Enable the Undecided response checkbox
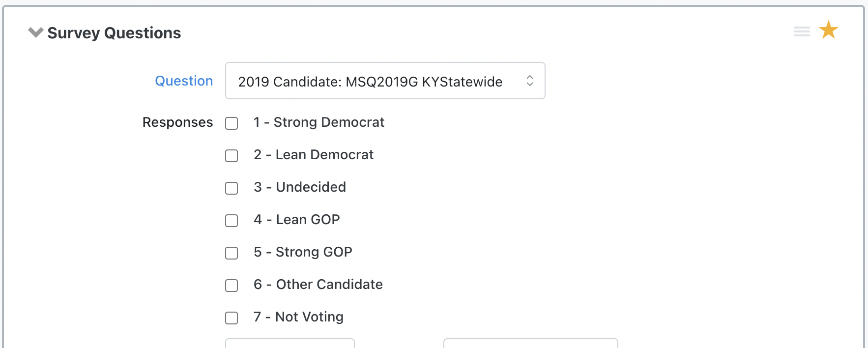Image resolution: width=868 pixels, height=348 pixels. pyautogui.click(x=231, y=188)
